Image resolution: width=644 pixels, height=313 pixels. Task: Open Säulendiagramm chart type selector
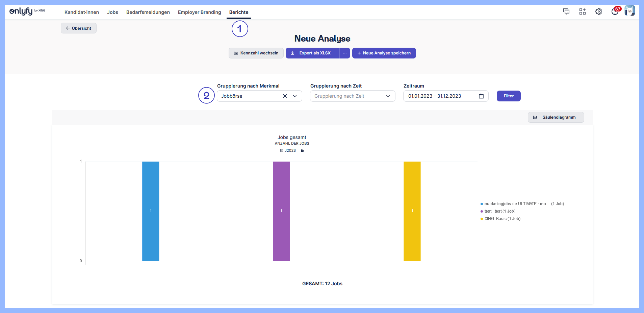pos(556,117)
